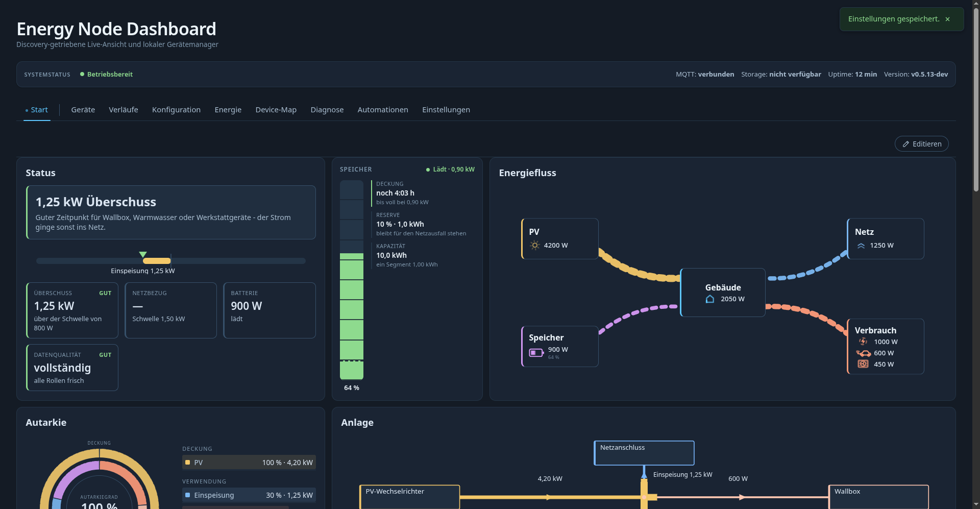Click the Netz grid wave icon
The height and width of the screenshot is (509, 980).
pos(861,246)
